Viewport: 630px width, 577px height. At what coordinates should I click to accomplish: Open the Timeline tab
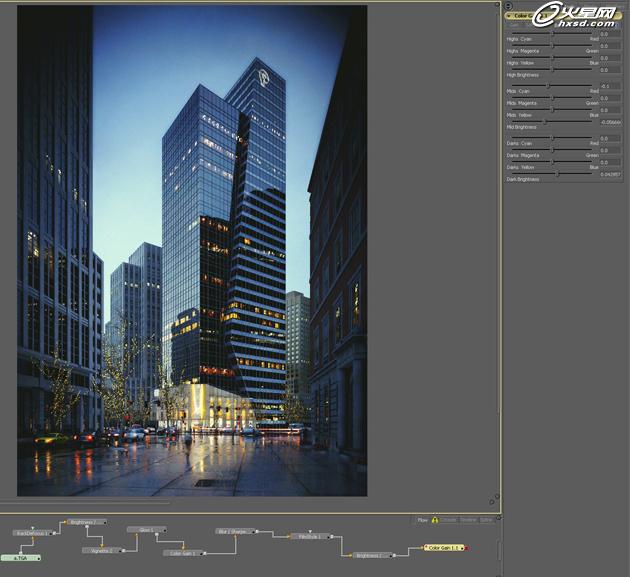(468, 520)
